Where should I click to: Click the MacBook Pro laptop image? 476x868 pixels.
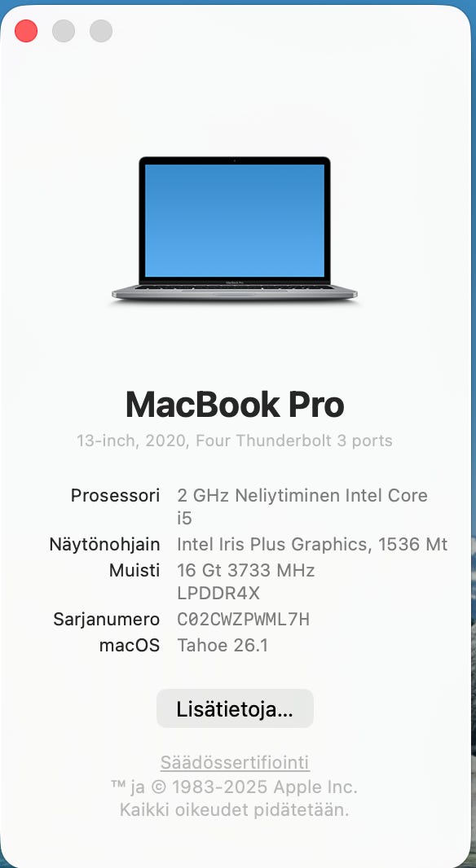[235, 229]
